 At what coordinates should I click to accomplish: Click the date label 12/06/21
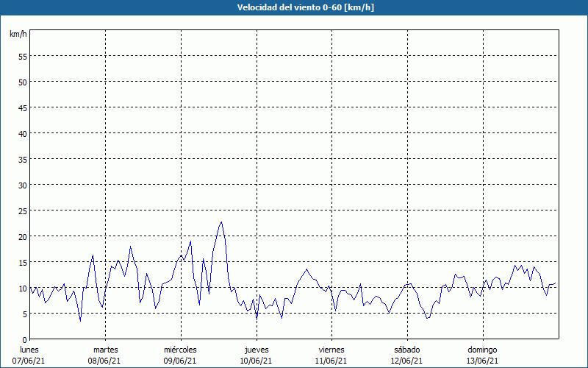407,361
